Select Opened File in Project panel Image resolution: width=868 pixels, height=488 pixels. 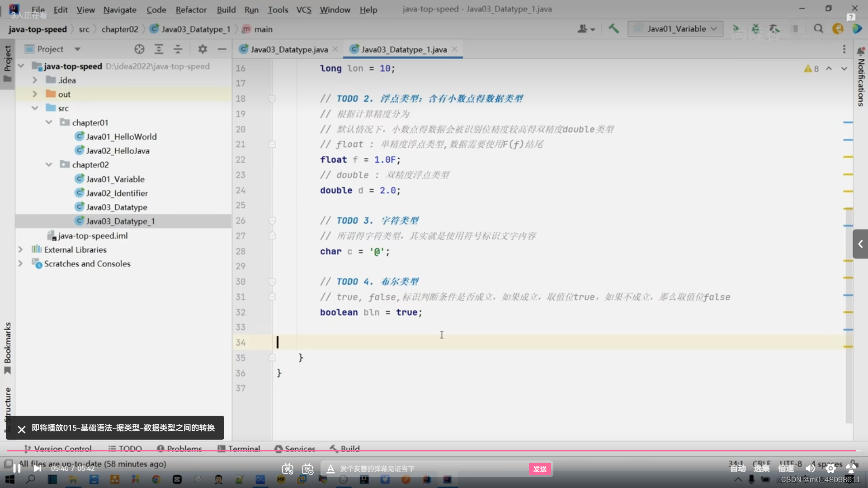139,49
